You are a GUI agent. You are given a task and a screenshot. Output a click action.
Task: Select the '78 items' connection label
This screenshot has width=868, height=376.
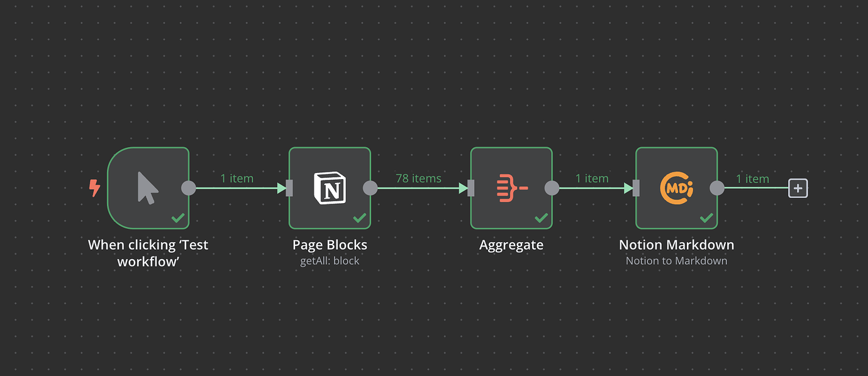point(418,179)
